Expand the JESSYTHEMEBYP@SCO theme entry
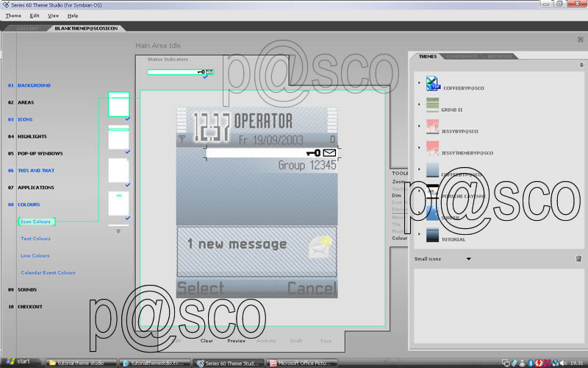The image size is (588, 368). pyautogui.click(x=419, y=148)
